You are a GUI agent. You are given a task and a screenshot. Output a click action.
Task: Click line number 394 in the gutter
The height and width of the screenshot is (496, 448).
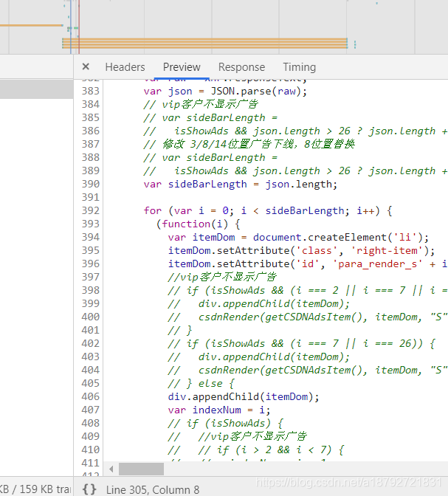91,237
